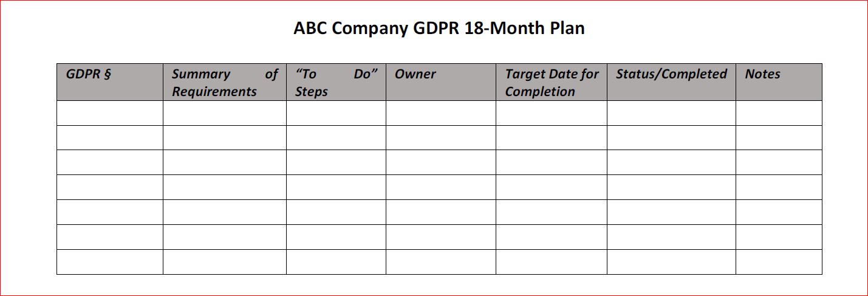The width and height of the screenshot is (868, 296).
Task: Click first empty Target Date for Completion cell
Action: [x=551, y=113]
